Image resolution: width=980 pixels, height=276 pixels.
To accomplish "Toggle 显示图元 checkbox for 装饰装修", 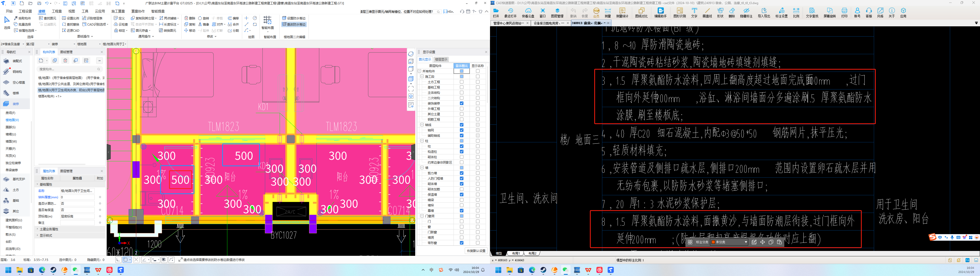I will click(x=461, y=103).
